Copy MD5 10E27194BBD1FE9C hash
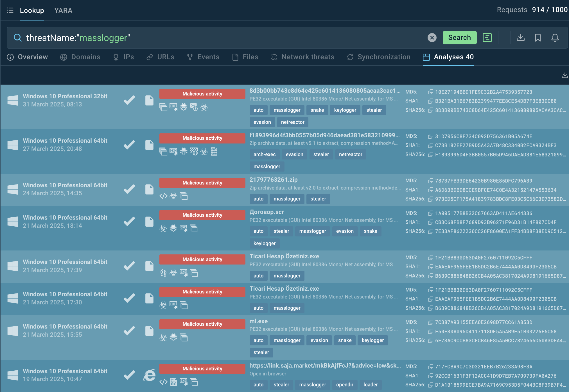 pos(430,92)
